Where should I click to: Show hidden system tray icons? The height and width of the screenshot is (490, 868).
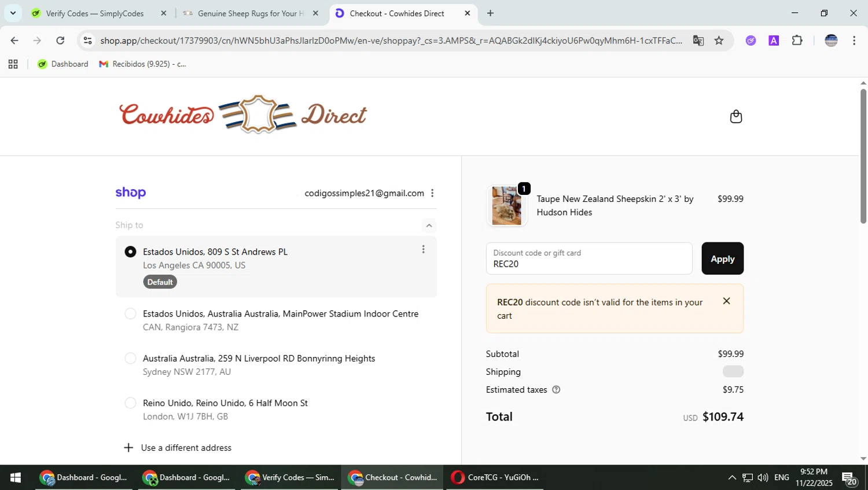click(x=732, y=478)
